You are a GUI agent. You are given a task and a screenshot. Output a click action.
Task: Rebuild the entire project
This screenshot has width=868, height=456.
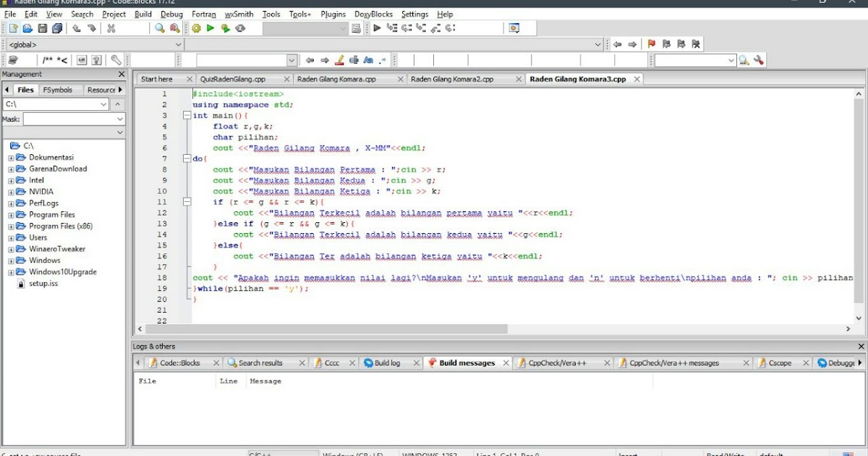(239, 28)
